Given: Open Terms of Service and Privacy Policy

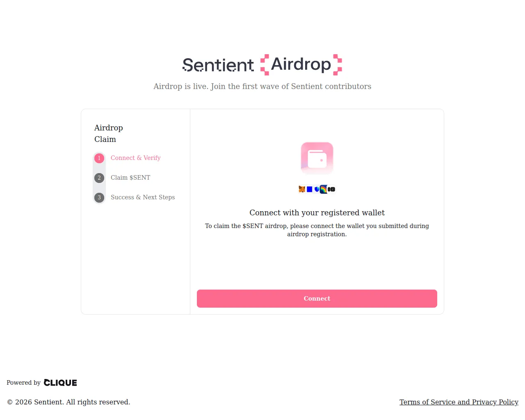Looking at the screenshot, I should (459, 402).
